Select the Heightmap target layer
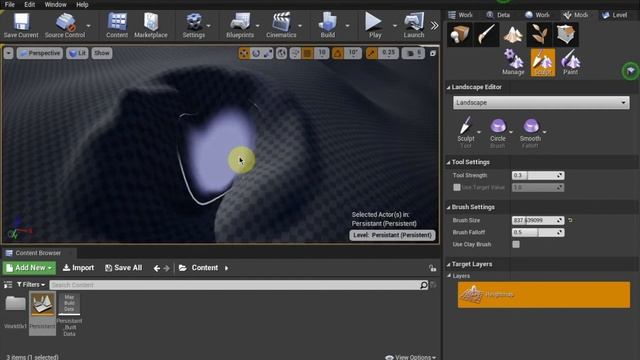This screenshot has width=640, height=360. click(x=544, y=294)
